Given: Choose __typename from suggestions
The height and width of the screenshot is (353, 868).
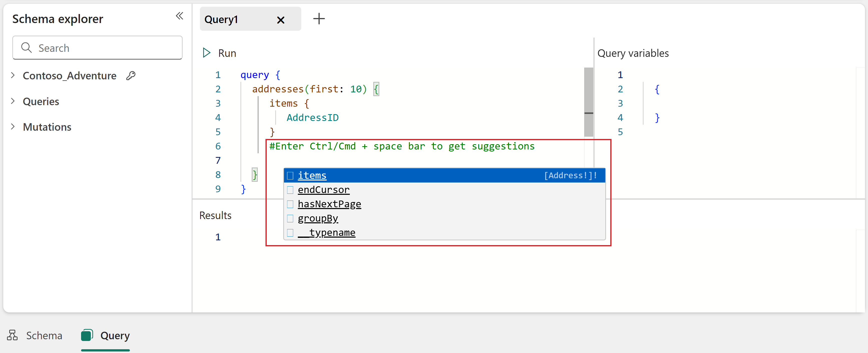Looking at the screenshot, I should [326, 233].
